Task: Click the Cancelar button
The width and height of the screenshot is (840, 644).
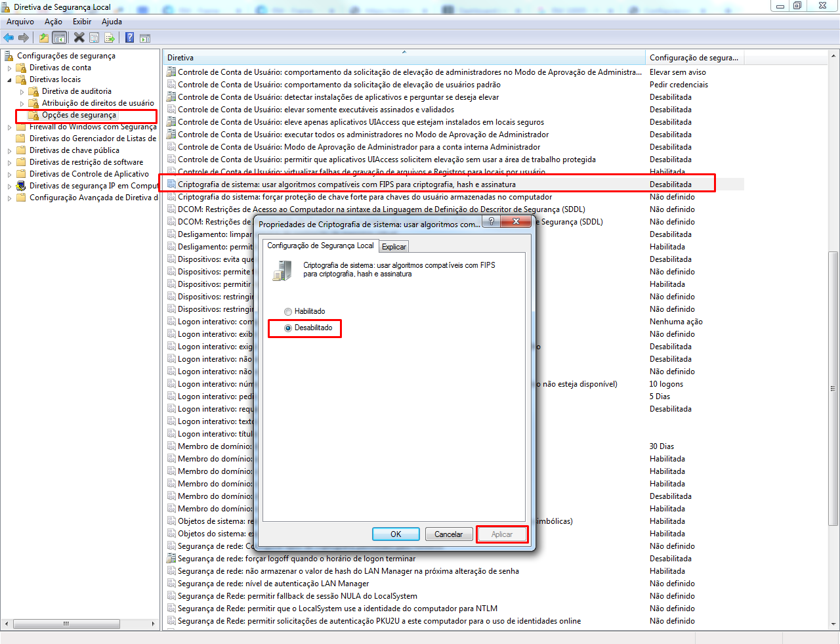Action: point(448,534)
